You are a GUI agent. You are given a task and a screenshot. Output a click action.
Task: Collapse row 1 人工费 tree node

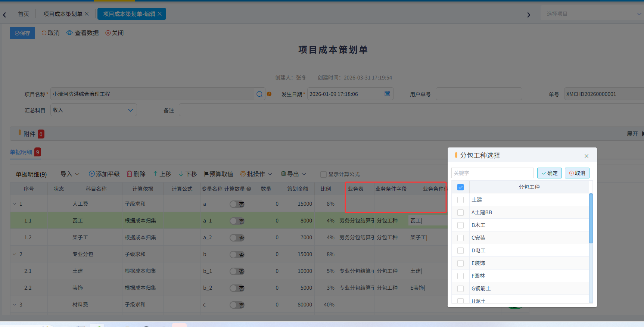(x=15, y=204)
